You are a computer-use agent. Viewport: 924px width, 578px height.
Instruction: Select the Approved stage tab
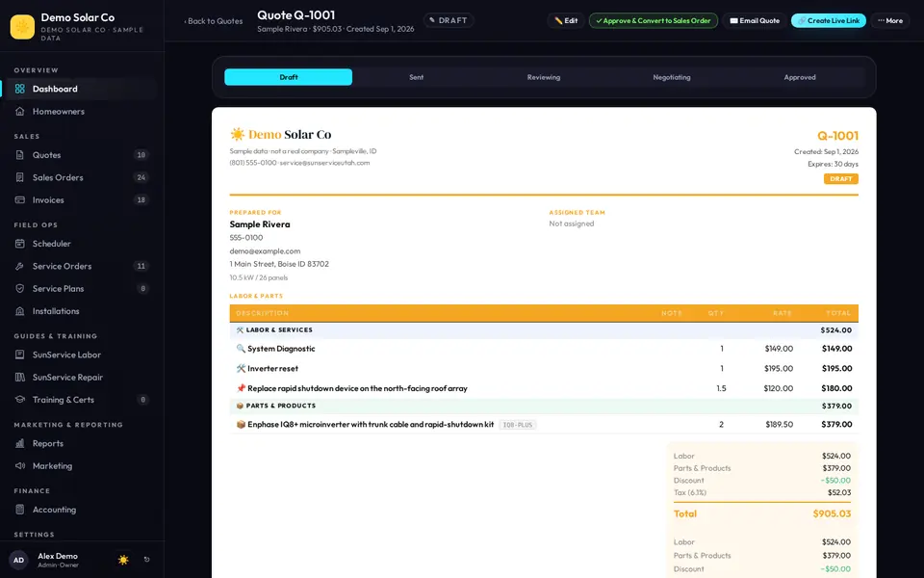(x=800, y=77)
